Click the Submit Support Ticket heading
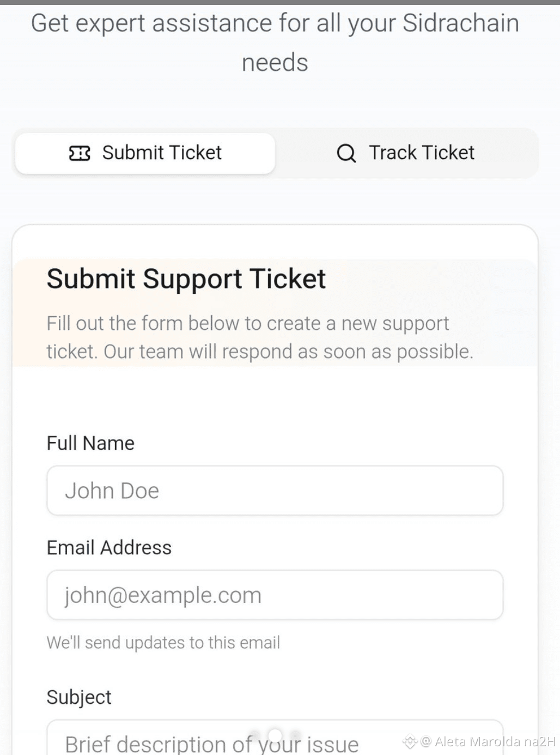 click(x=186, y=279)
